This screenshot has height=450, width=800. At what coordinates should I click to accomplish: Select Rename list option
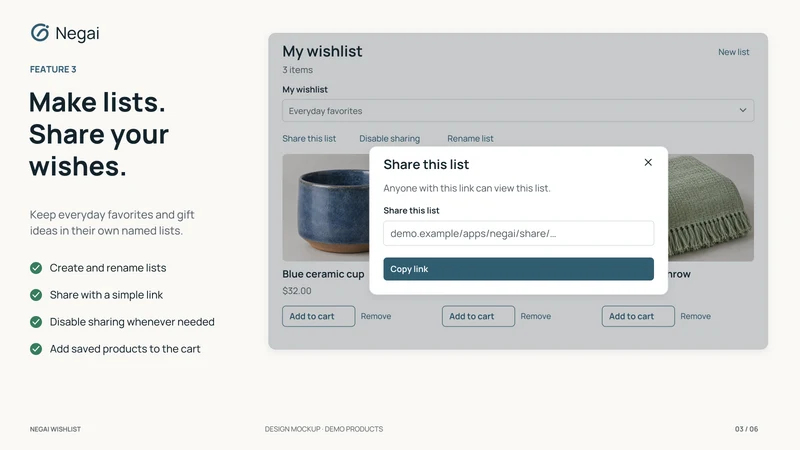(470, 138)
